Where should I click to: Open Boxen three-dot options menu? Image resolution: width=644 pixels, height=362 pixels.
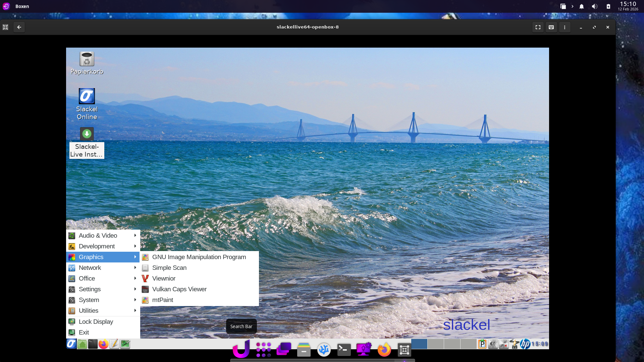point(565,27)
